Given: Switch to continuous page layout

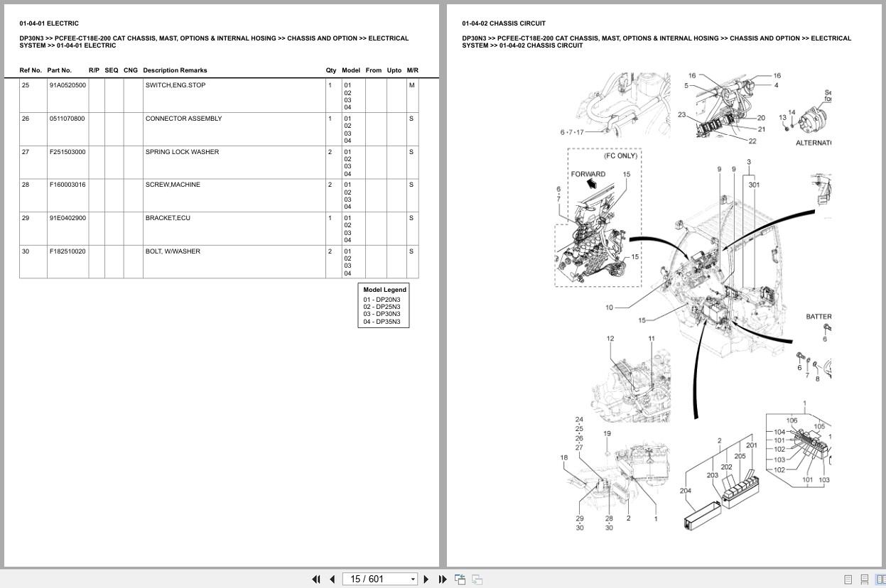Looking at the screenshot, I should coord(865,579).
